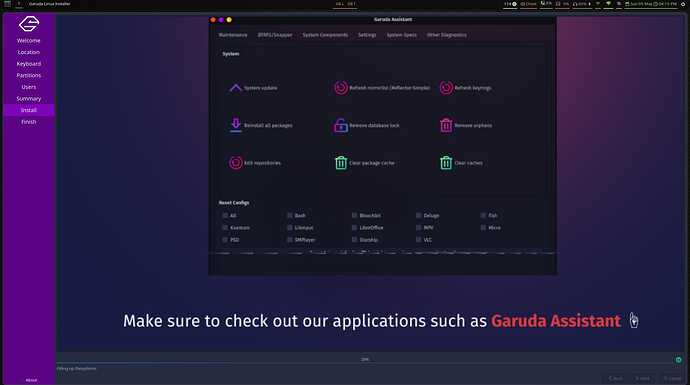Check the MPV reset config checkbox

point(418,227)
